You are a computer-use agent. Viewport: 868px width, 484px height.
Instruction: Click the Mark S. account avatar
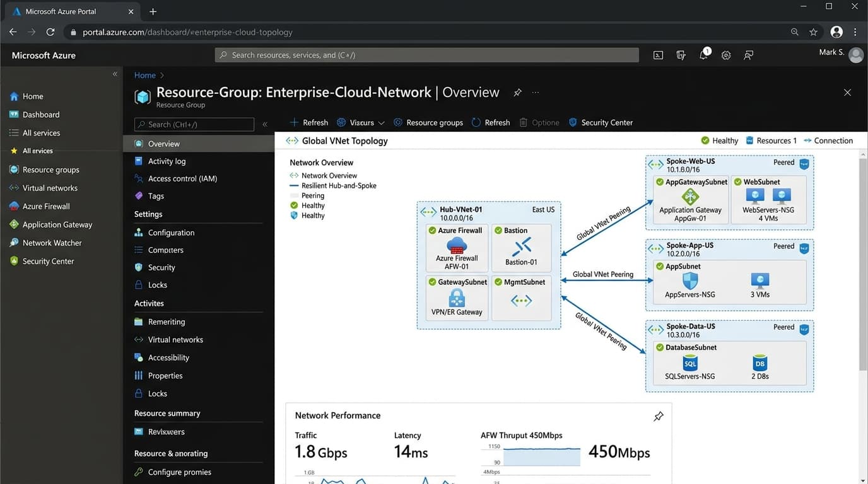[x=856, y=55]
